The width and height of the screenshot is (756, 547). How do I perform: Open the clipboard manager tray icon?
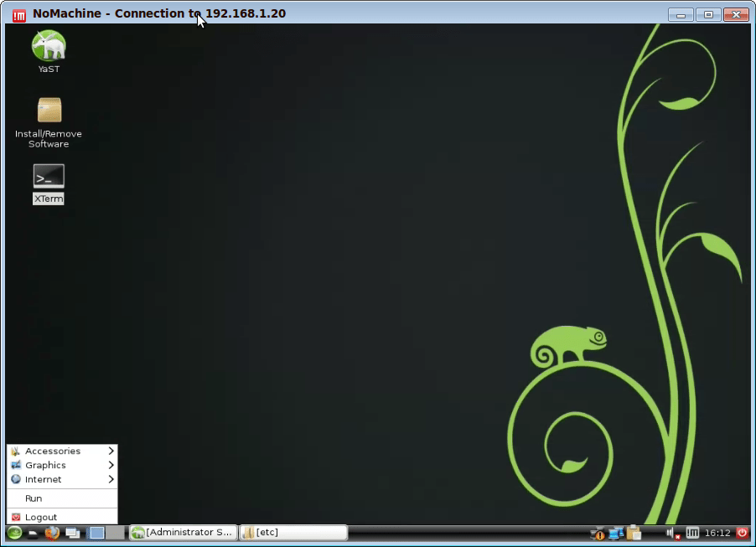(x=634, y=533)
